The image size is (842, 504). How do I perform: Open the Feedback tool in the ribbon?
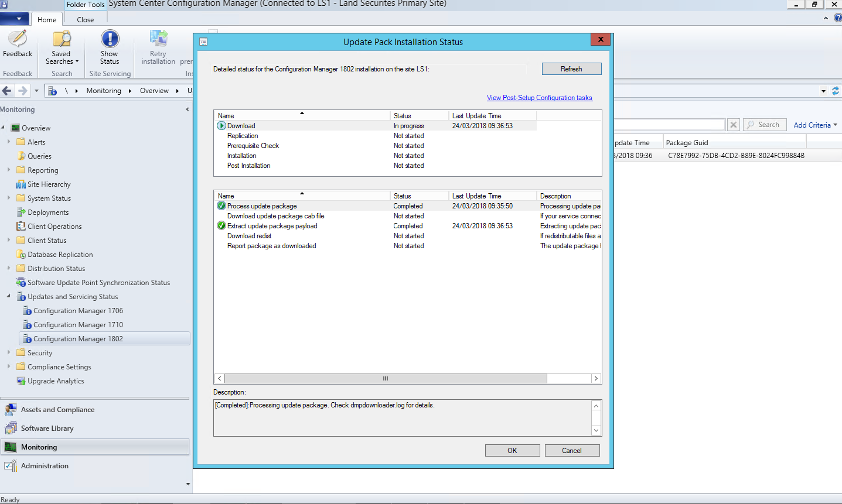click(x=18, y=44)
